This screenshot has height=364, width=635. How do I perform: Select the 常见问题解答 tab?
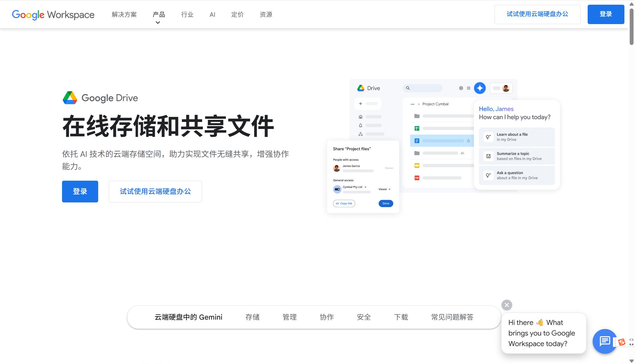452,317
